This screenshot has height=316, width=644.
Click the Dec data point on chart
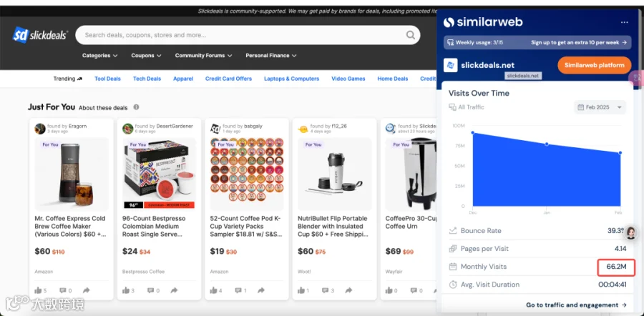(473, 132)
